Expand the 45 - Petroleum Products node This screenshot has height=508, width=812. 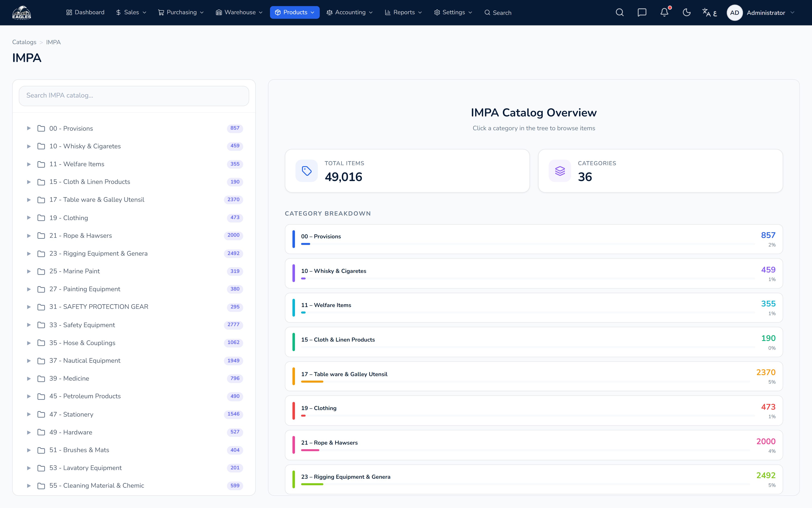click(29, 396)
